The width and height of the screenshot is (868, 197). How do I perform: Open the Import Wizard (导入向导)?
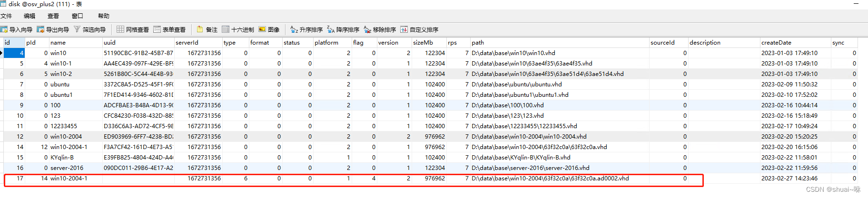[17, 29]
